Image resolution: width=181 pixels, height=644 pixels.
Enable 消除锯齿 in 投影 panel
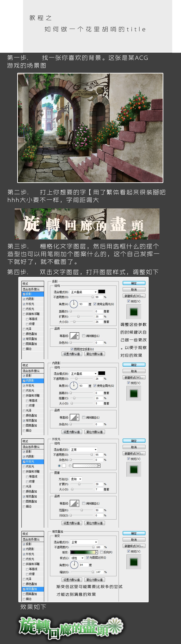pyautogui.click(x=83, y=336)
